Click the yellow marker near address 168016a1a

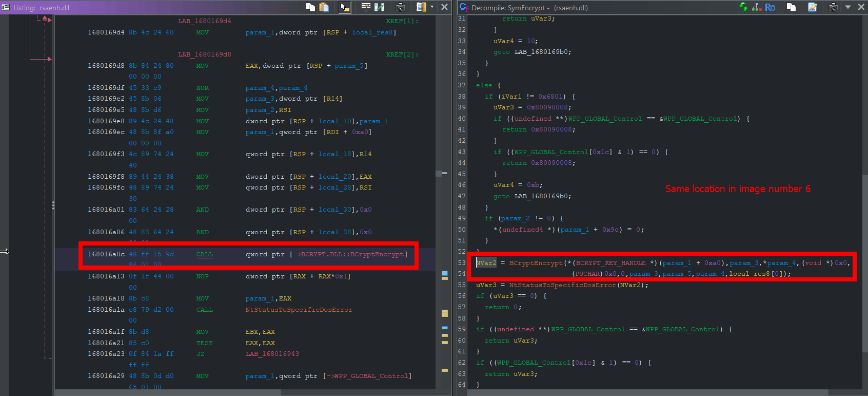tap(445, 313)
